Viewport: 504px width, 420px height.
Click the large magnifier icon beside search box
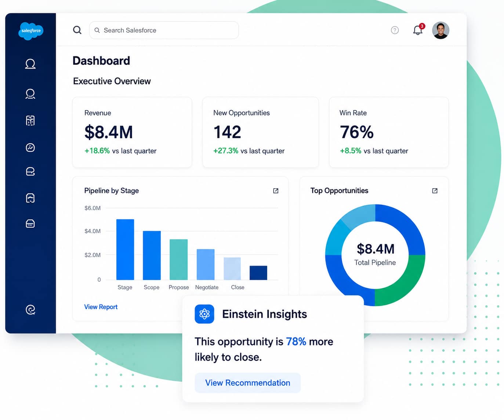(77, 30)
